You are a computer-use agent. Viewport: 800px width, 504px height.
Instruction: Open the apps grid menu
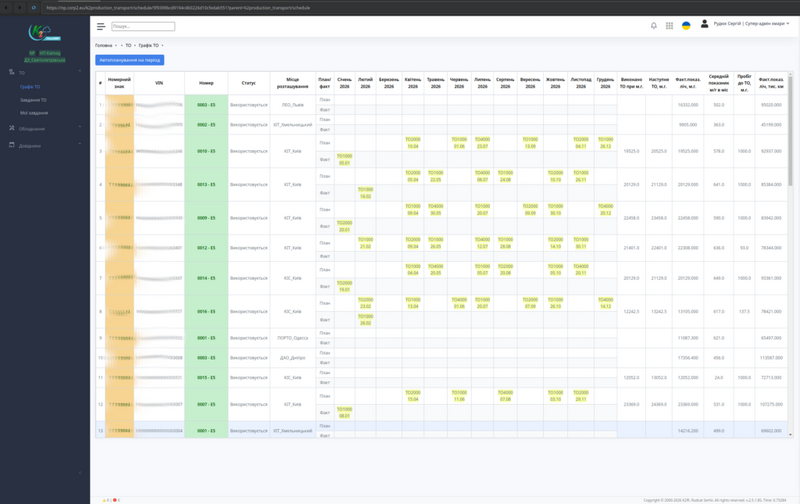[x=669, y=26]
